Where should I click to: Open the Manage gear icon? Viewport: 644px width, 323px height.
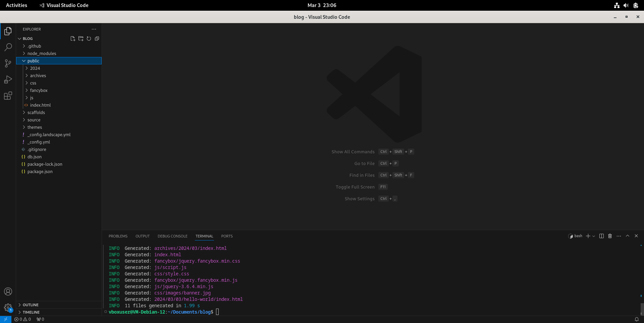pos(8,308)
